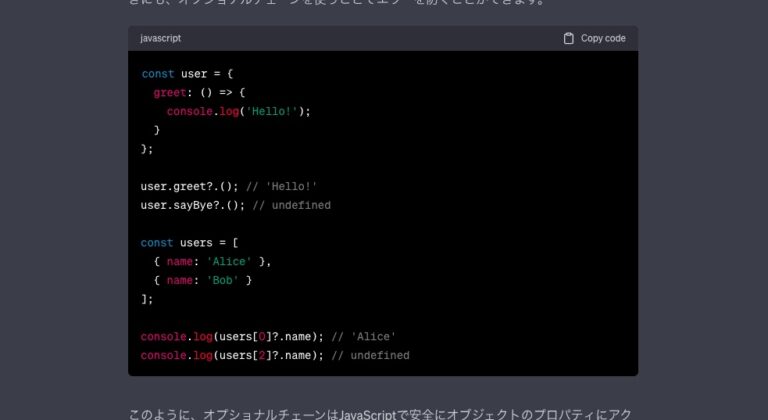The image size is (768, 420).
Task: Click the // undefined comment after sayBye
Action: [x=291, y=205]
